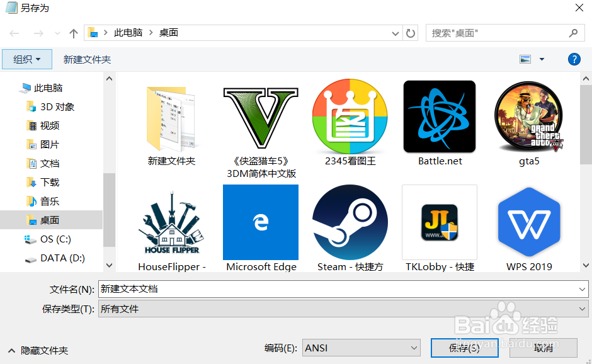This screenshot has width=592, height=364.
Task: Select the TKLobby shortcut icon
Action: 440,222
